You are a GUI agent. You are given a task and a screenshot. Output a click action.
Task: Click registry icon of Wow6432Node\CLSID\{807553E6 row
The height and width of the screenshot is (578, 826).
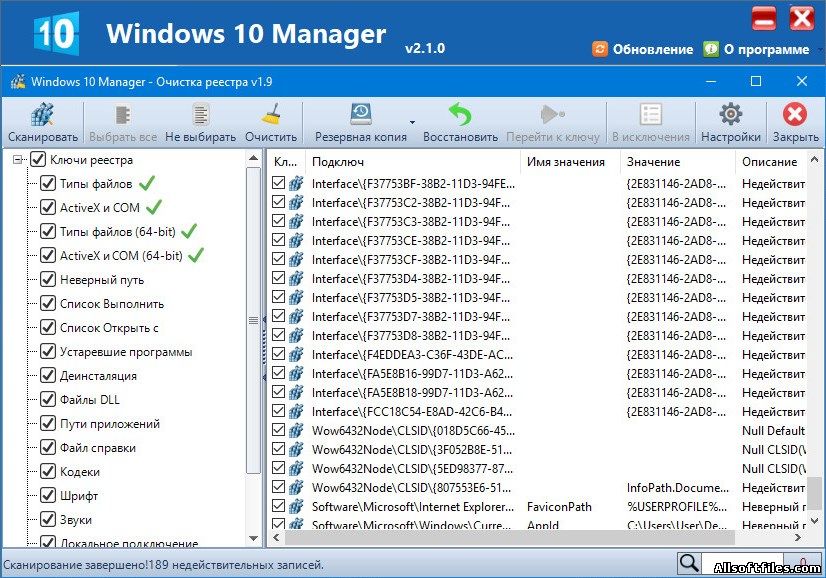(x=296, y=487)
